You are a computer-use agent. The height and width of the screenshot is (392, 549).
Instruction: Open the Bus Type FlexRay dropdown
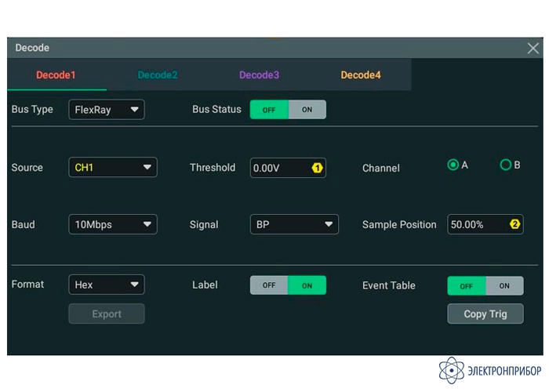[x=107, y=110]
